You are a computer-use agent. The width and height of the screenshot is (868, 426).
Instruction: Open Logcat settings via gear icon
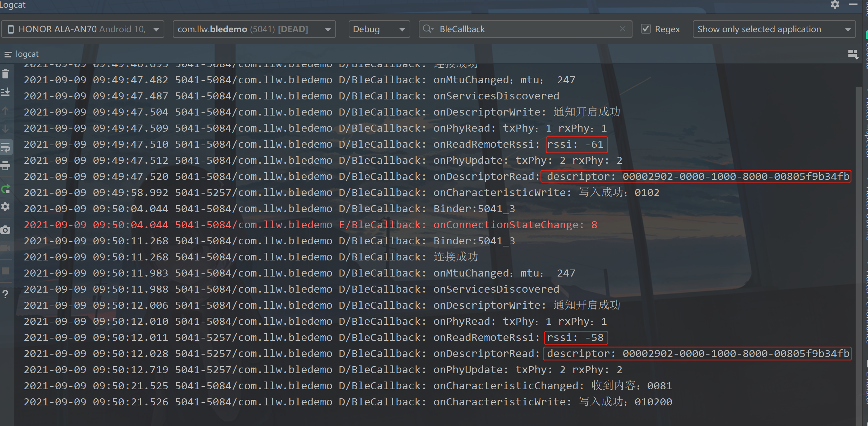[x=835, y=5]
